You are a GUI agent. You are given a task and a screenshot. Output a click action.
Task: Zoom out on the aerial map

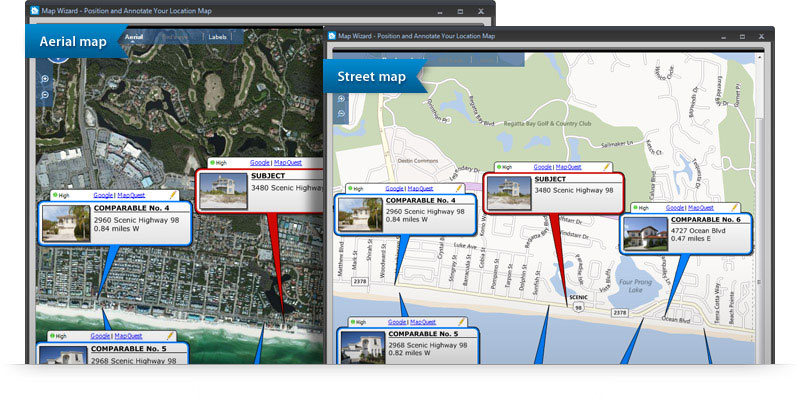[45, 94]
